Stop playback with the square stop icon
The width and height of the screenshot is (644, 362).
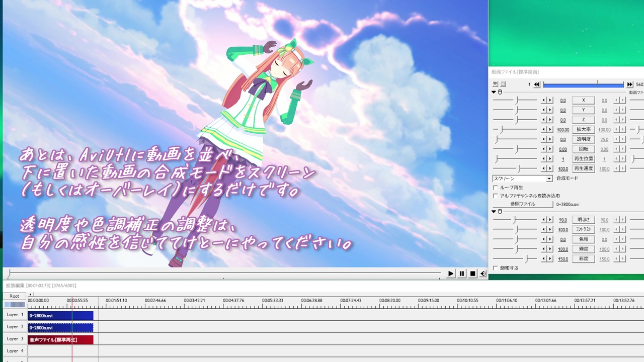(x=473, y=274)
